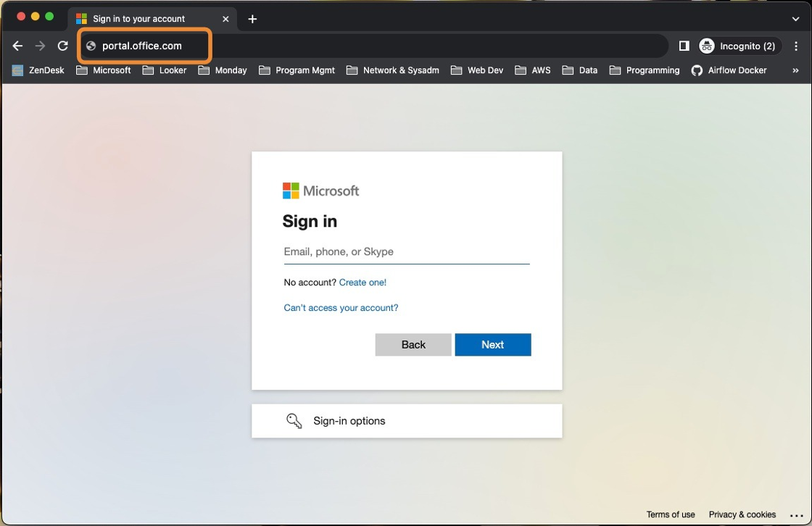Open the Chrome three-dot menu

pos(796,46)
